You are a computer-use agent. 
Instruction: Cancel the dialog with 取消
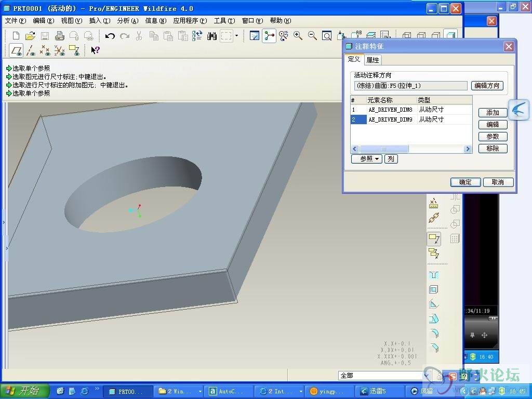[x=498, y=182]
